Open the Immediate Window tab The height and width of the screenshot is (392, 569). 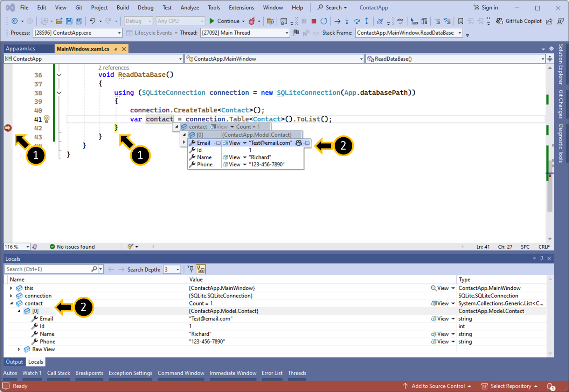pyautogui.click(x=233, y=373)
